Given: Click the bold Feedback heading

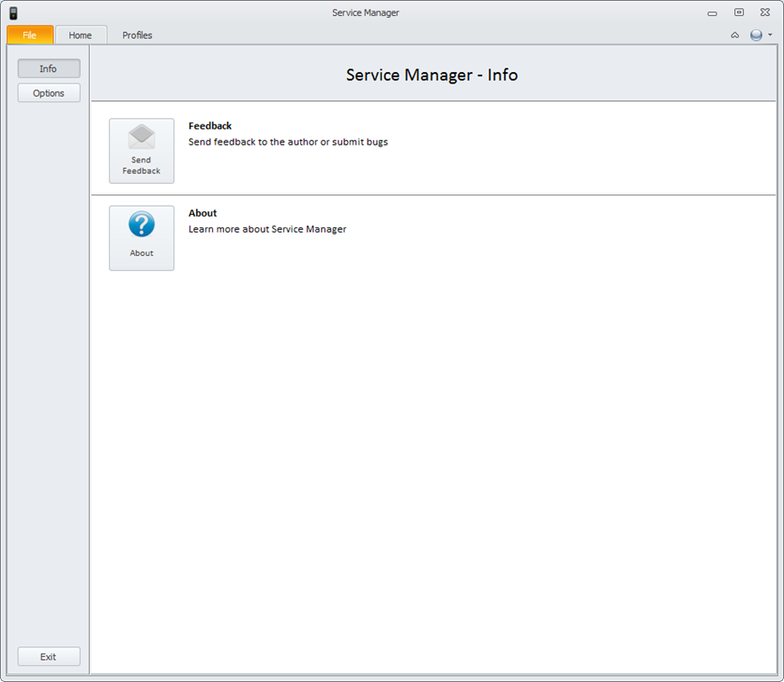Looking at the screenshot, I should [210, 126].
